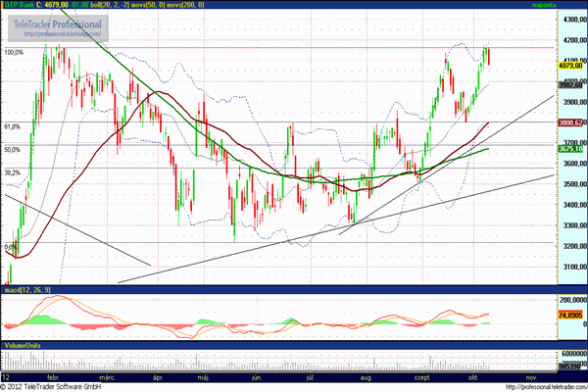Select the 38,2% Fibonacci level label

pyautogui.click(x=13, y=173)
